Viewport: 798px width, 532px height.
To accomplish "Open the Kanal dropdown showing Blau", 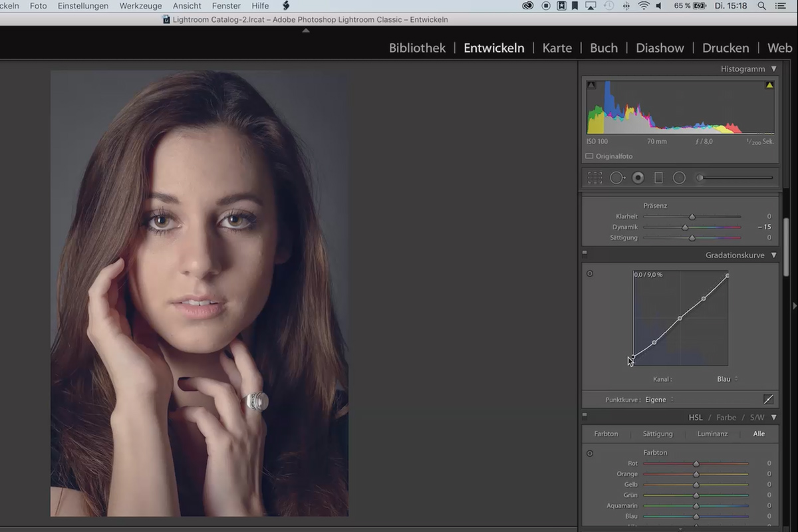I will 727,379.
